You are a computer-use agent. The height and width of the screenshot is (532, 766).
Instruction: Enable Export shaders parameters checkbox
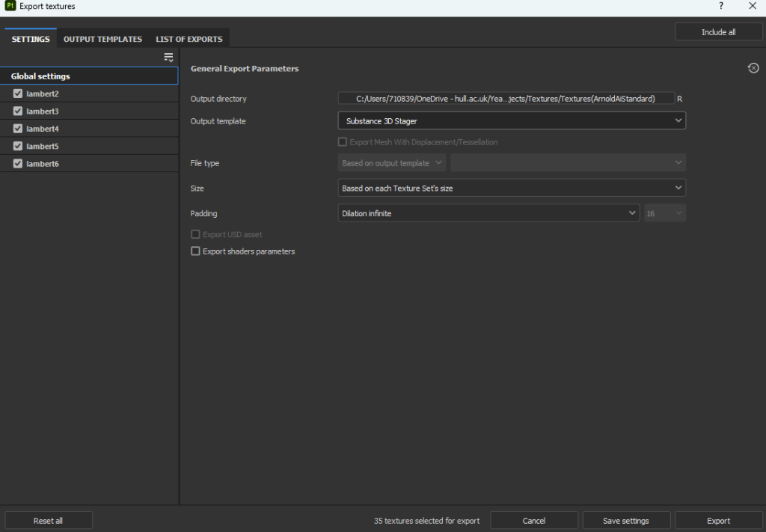tap(196, 251)
